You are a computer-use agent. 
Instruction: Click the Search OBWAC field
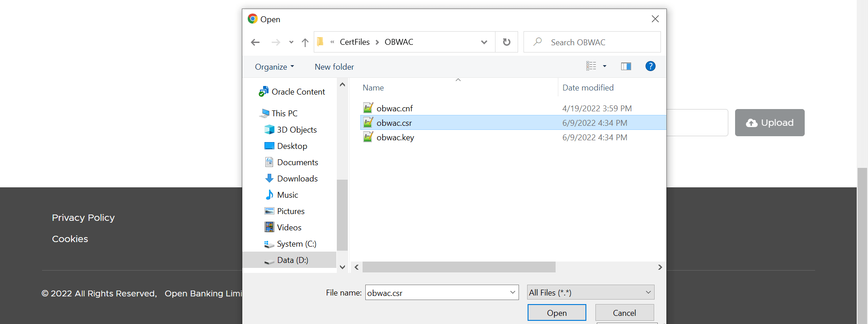click(x=592, y=42)
